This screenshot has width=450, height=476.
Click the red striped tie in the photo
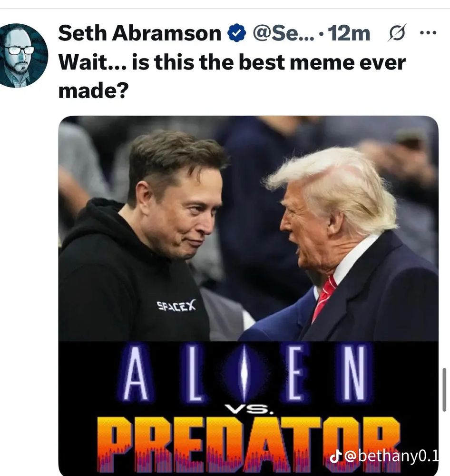pyautogui.click(x=323, y=299)
